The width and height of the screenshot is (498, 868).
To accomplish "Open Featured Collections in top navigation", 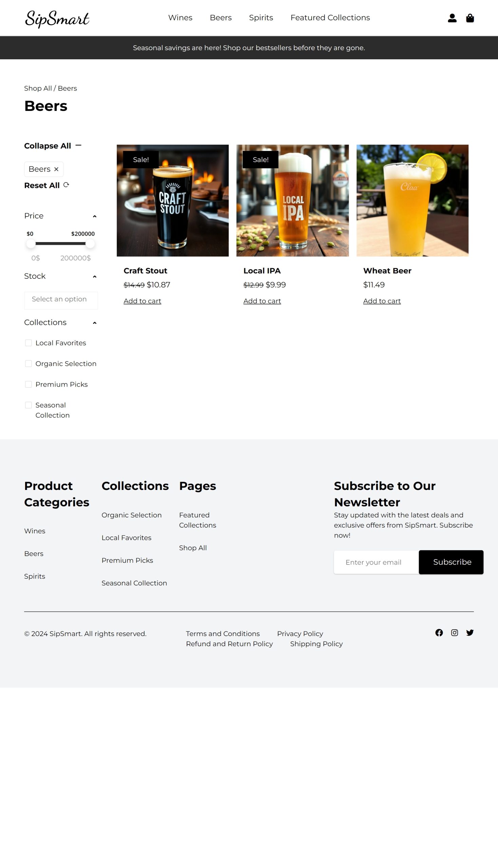I will tap(330, 17).
